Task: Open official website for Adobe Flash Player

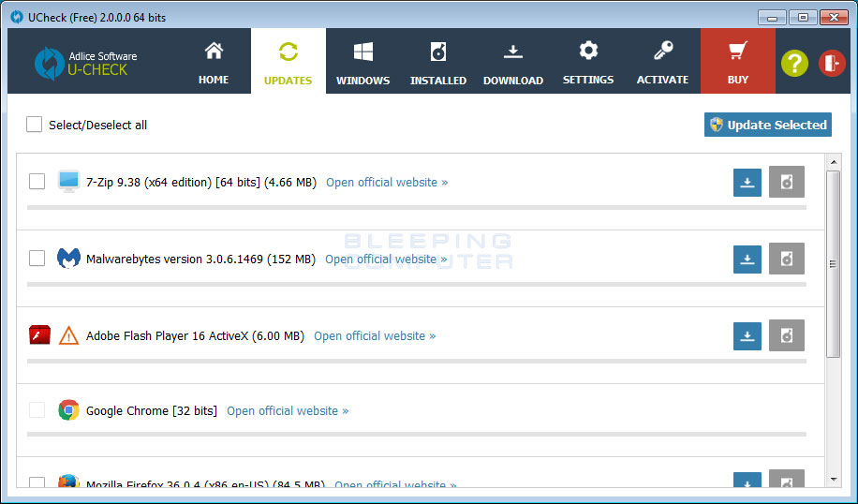Action: [375, 336]
